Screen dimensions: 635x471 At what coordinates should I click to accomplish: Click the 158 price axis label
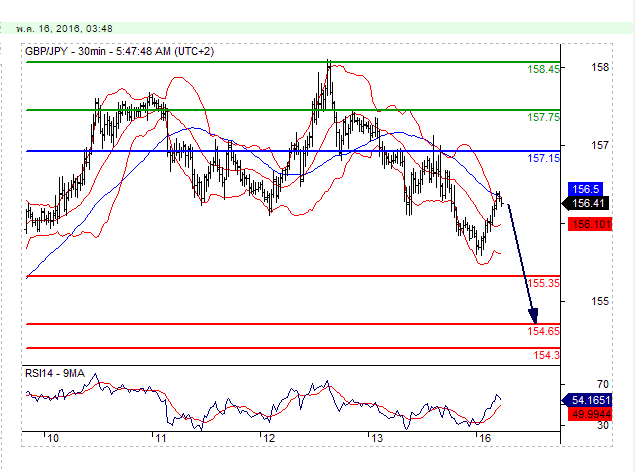pyautogui.click(x=600, y=67)
